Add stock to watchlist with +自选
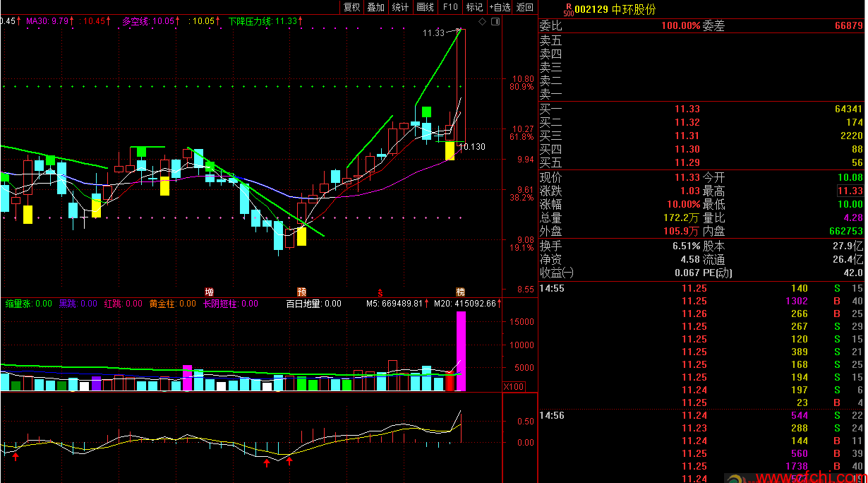This screenshot has width=868, height=483. point(500,7)
